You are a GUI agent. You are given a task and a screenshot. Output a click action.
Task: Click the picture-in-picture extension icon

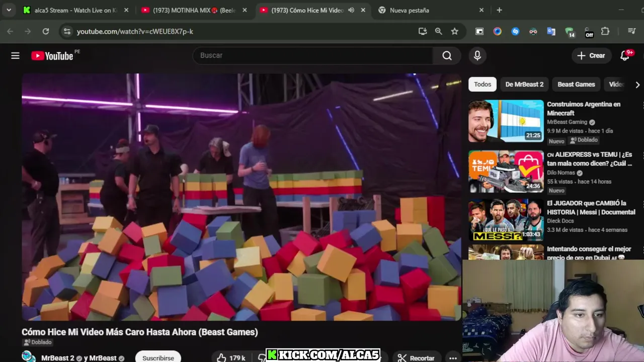coord(479,31)
